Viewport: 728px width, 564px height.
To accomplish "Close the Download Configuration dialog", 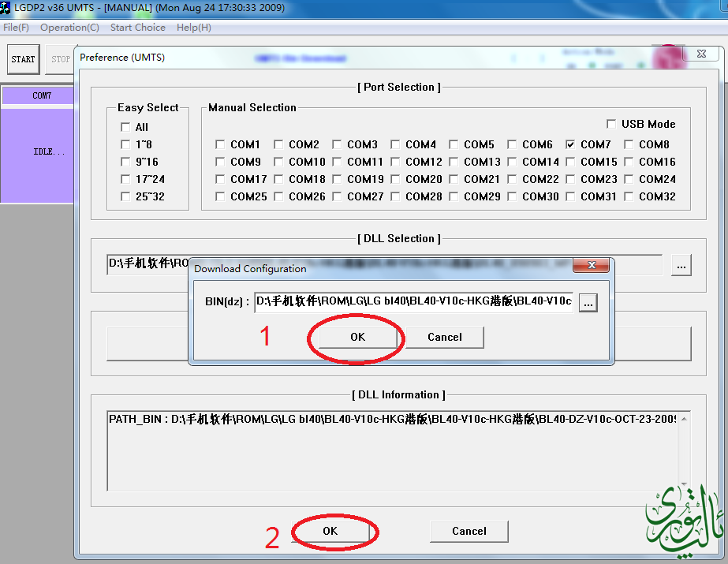I will (x=592, y=265).
